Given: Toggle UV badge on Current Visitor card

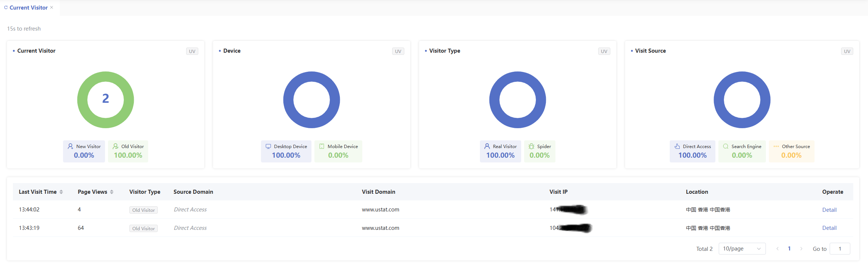Looking at the screenshot, I should pos(192,51).
